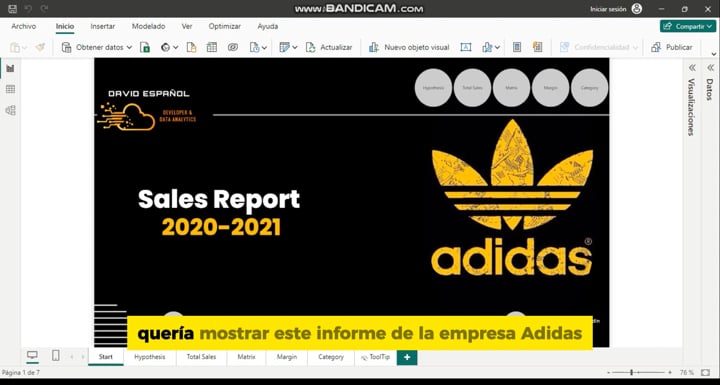Click the Matrix circle navigation button

[511, 87]
